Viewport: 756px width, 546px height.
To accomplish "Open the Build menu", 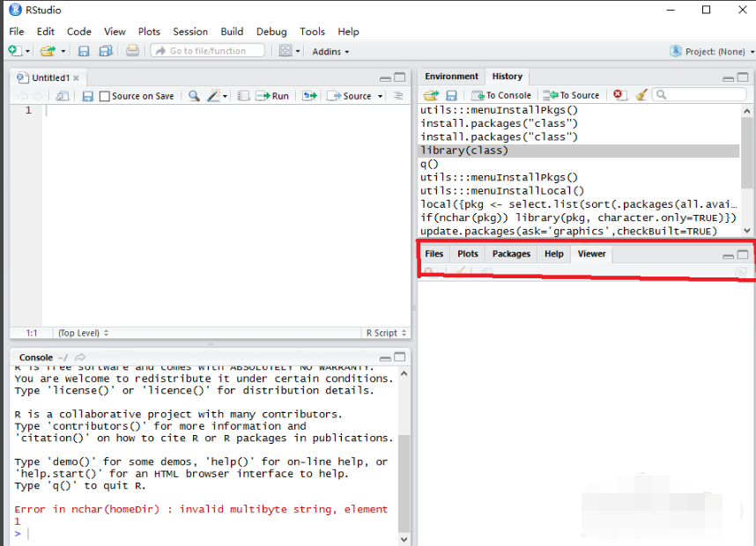I will [232, 32].
